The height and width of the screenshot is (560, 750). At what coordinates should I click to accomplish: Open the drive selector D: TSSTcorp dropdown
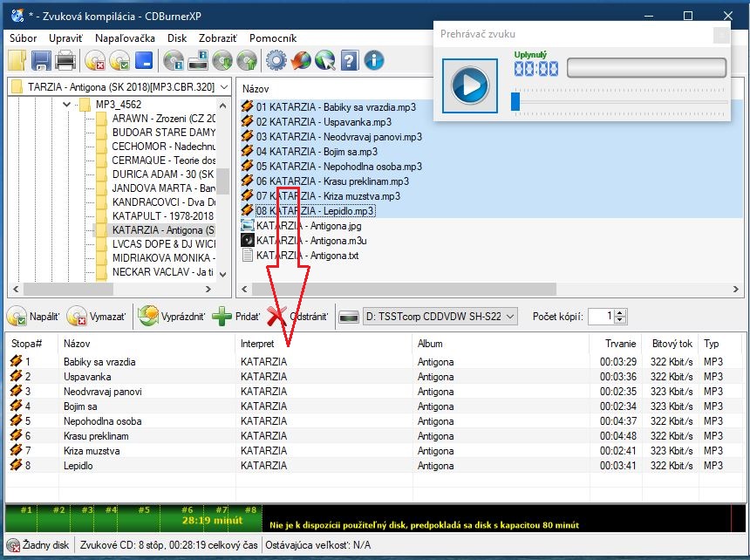(x=510, y=316)
